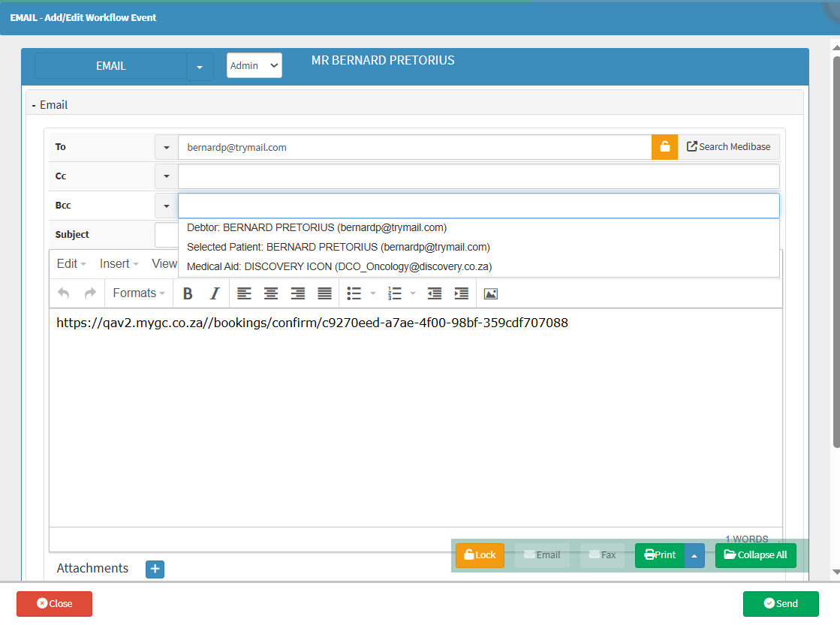This screenshot has width=840, height=625.
Task: Toggle the orange Lock button
Action: (480, 555)
